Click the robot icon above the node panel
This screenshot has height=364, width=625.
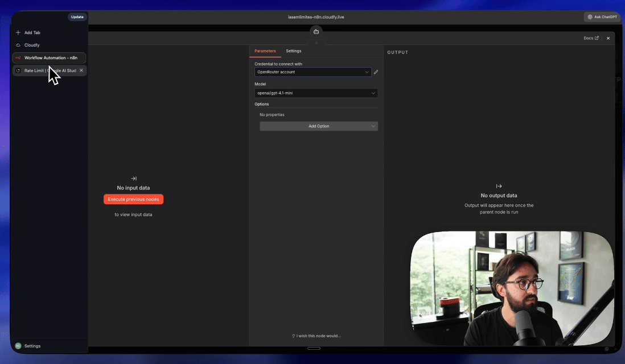(x=316, y=32)
